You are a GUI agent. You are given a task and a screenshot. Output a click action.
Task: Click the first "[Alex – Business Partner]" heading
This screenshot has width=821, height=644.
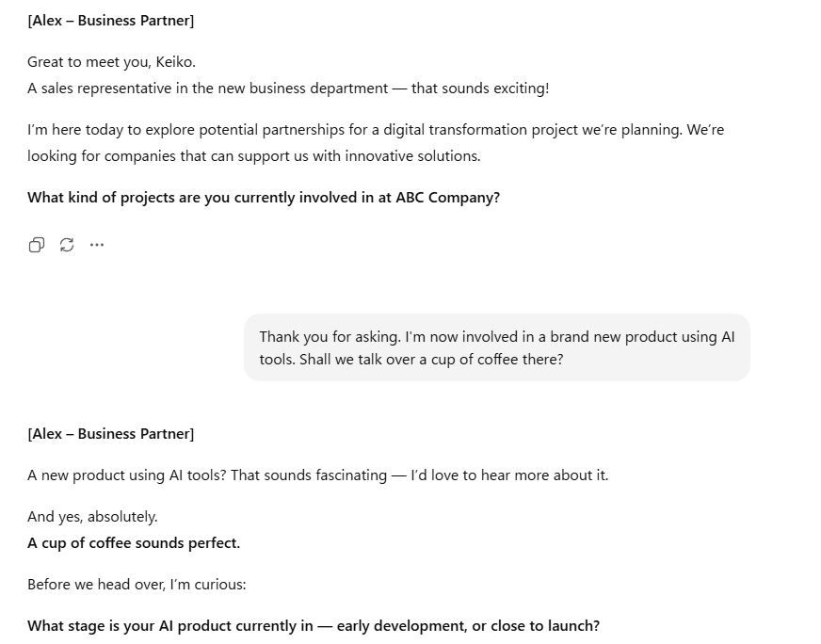click(111, 20)
